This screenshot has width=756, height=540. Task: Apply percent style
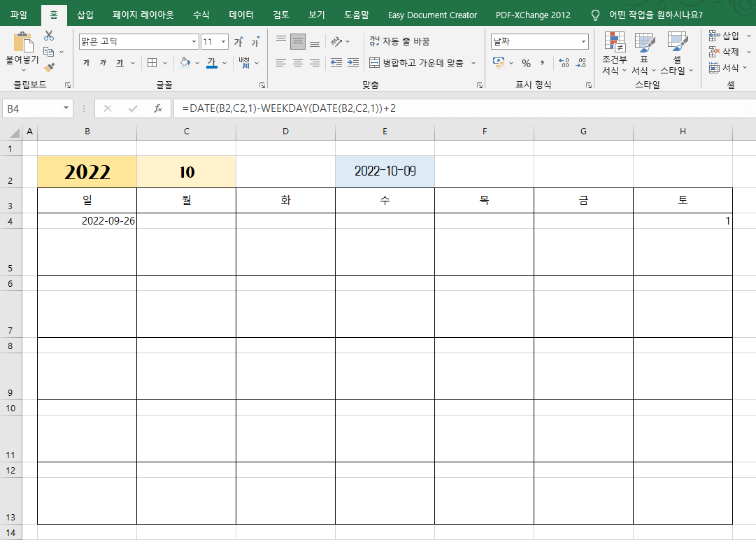click(526, 63)
